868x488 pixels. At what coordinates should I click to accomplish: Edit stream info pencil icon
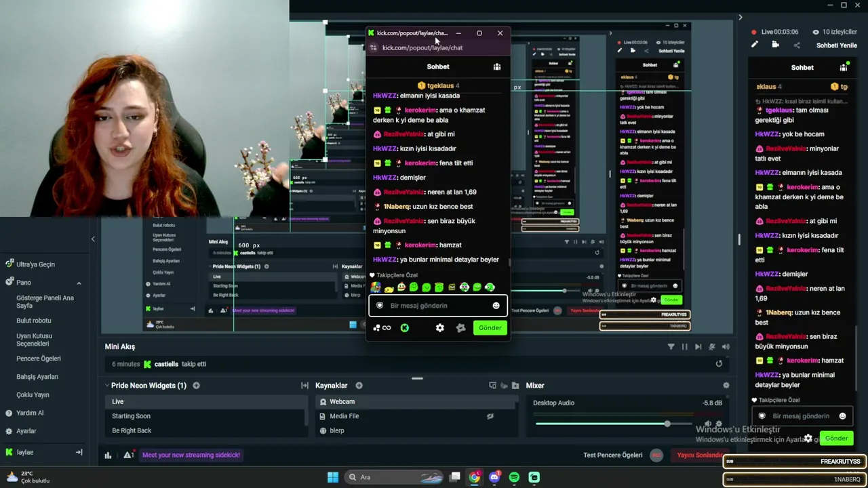pos(755,45)
